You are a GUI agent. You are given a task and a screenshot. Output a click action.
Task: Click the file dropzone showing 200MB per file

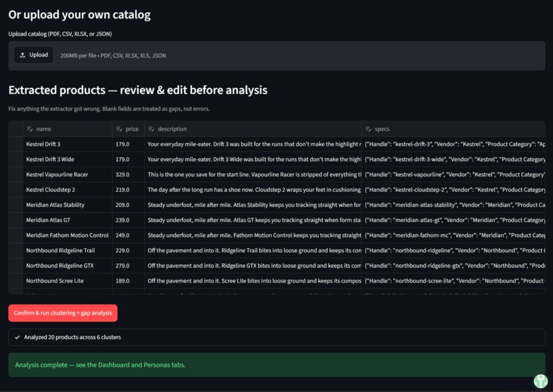(x=277, y=56)
